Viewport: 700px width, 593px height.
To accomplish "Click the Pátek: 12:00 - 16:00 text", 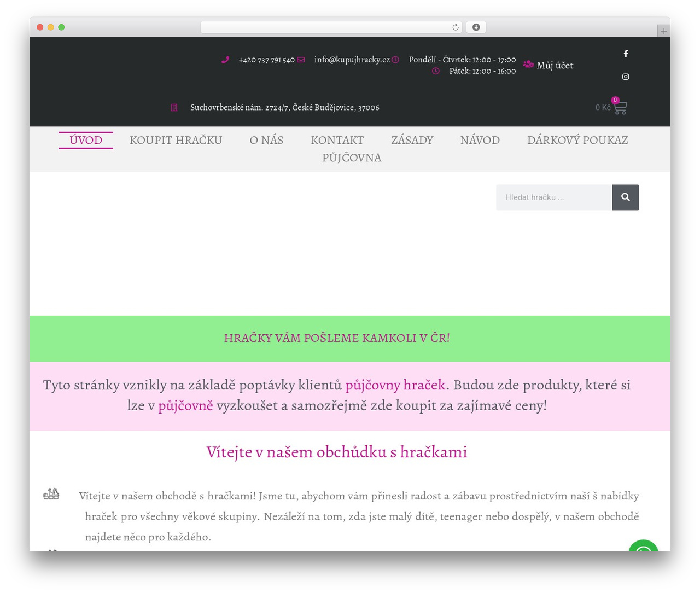I will [482, 71].
